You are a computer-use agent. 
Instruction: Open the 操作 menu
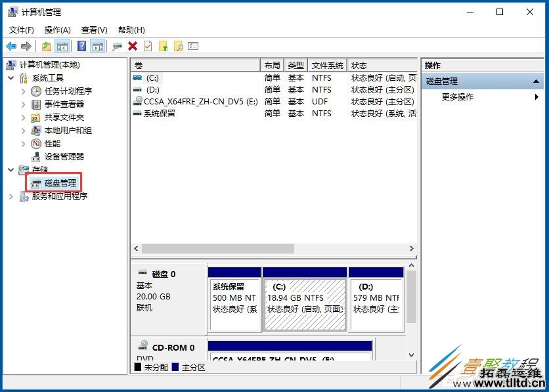57,30
